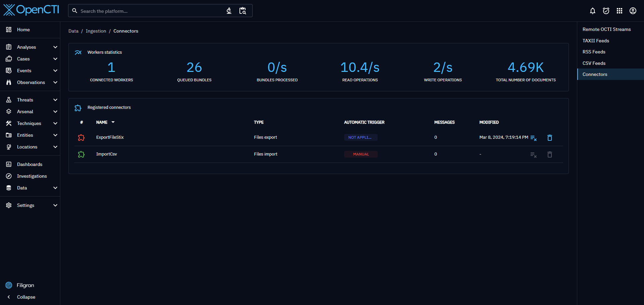The image size is (644, 305).
Task: Click the red ExportFileStix connector status icon
Action: point(81,138)
